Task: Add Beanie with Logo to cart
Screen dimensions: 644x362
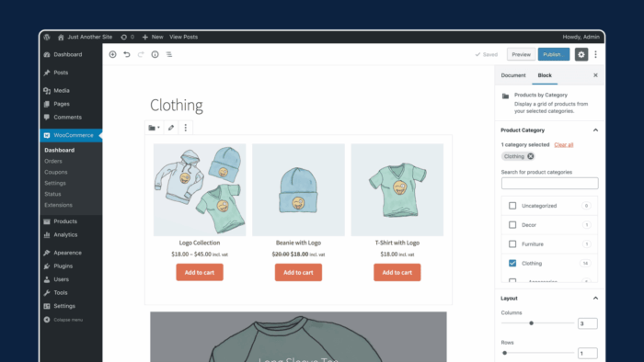Action: [x=299, y=273]
